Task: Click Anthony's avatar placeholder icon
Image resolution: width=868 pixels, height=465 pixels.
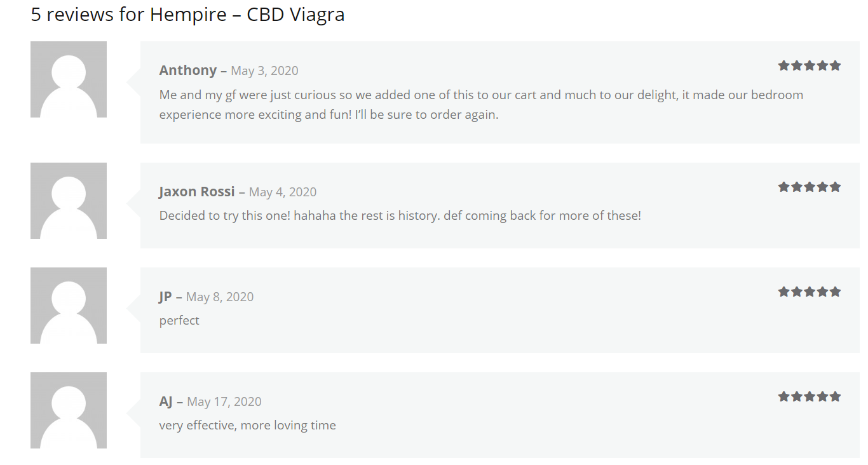Action: pos(69,79)
